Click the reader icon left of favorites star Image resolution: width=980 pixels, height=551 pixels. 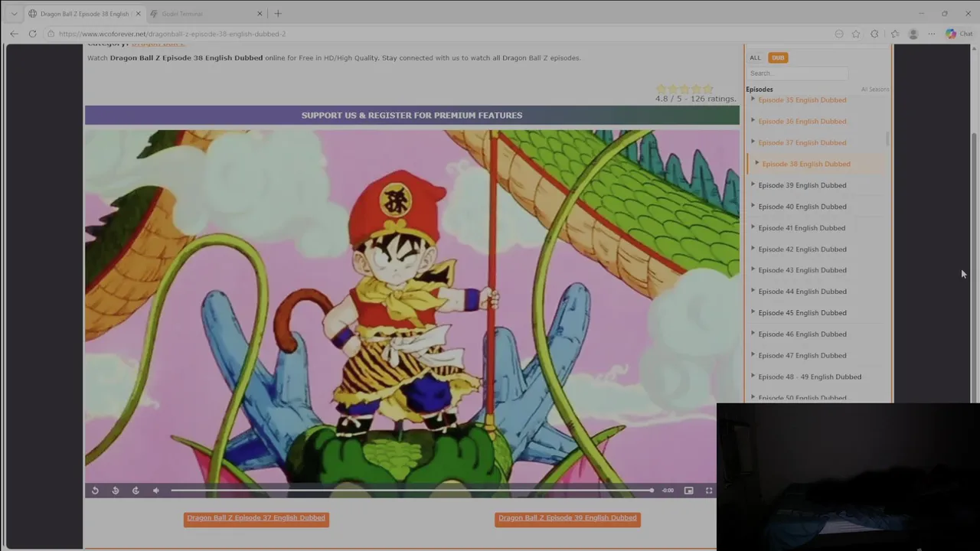(x=839, y=34)
